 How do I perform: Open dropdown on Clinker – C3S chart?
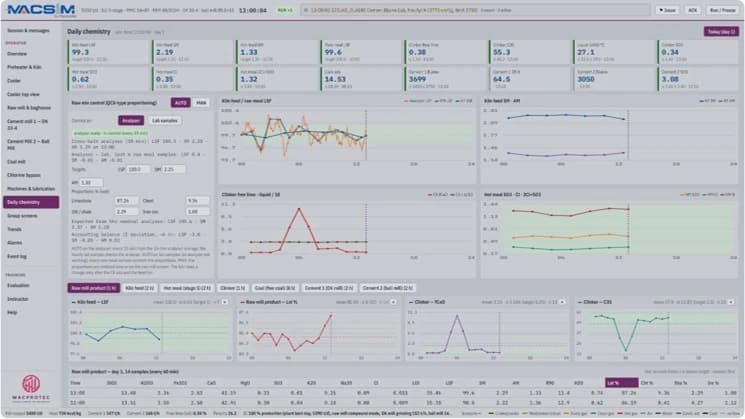[731, 302]
